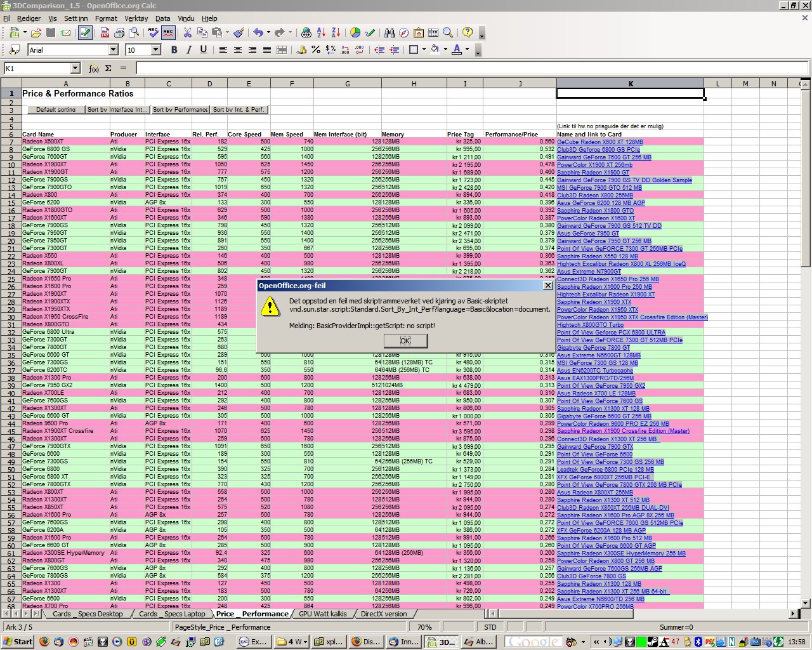Switch to GPU Watt kalkis sheet tab

click(x=323, y=614)
